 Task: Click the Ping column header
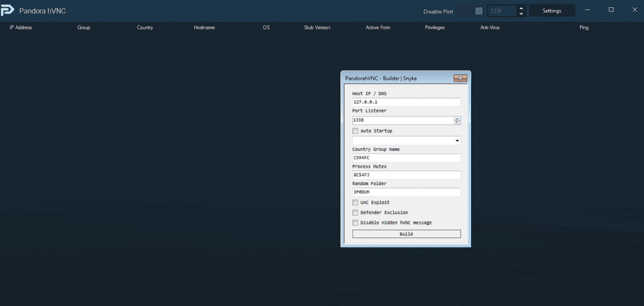pos(584,27)
